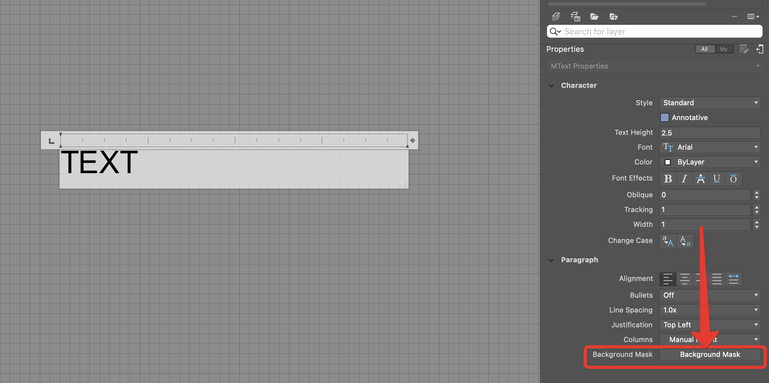The image size is (769, 383).
Task: Open the Line Spacing dropdown showing 1.0x
Action: tap(710, 310)
